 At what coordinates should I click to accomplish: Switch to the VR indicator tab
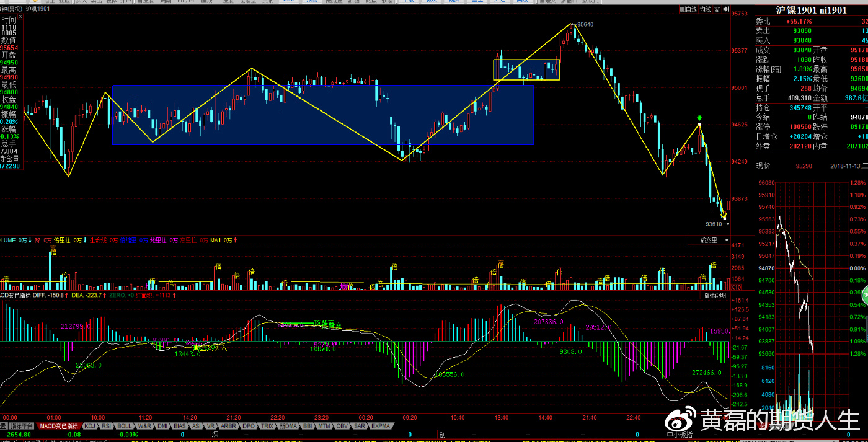211,426
